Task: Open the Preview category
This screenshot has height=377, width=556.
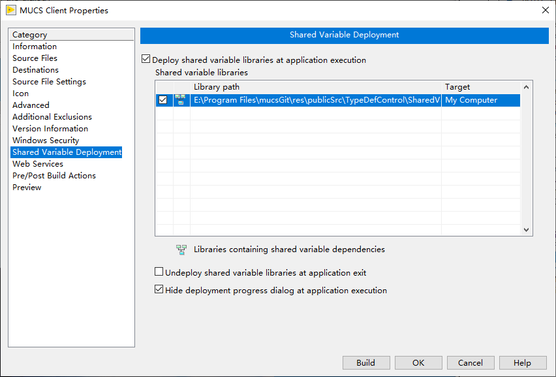Action: pos(27,187)
